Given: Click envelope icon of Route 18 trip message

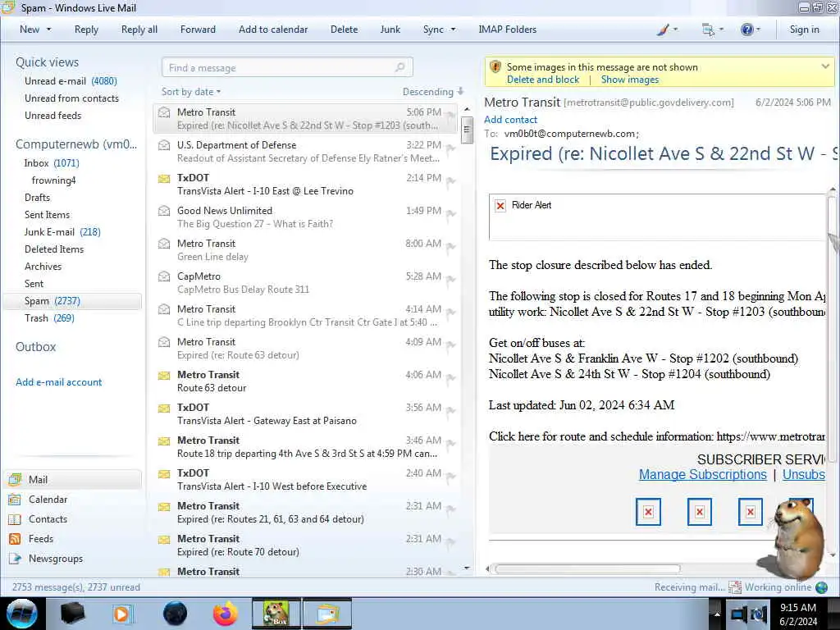Looking at the screenshot, I should point(164,441).
